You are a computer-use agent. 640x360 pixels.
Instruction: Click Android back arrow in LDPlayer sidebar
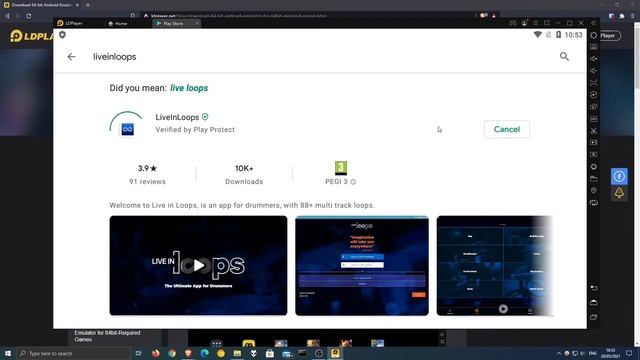[x=593, y=288]
